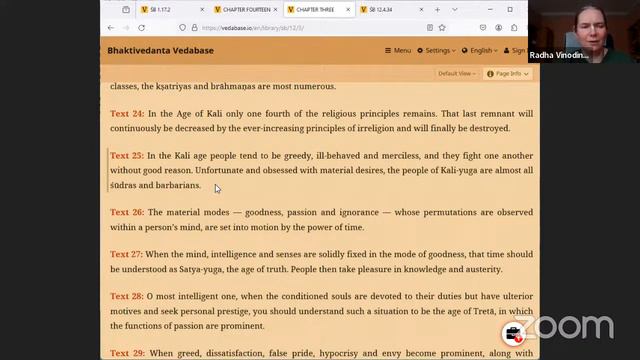Screen dimensions: 640x360
Task: Close the CHAPTER THREE tab
Action: click(348, 9)
